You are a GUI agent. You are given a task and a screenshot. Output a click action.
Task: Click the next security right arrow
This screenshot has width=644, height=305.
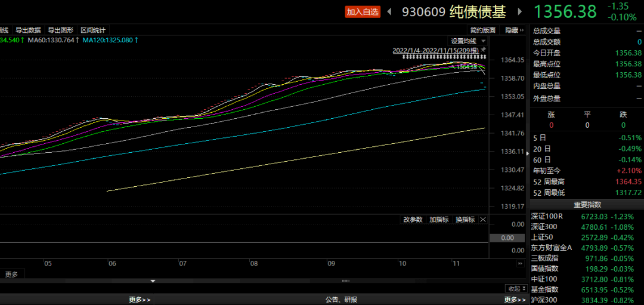tap(519, 11)
